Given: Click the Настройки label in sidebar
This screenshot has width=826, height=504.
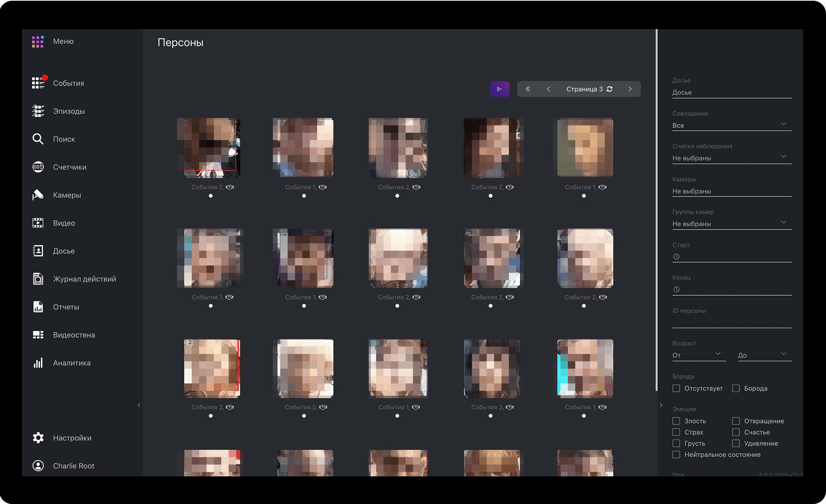Looking at the screenshot, I should 72,438.
